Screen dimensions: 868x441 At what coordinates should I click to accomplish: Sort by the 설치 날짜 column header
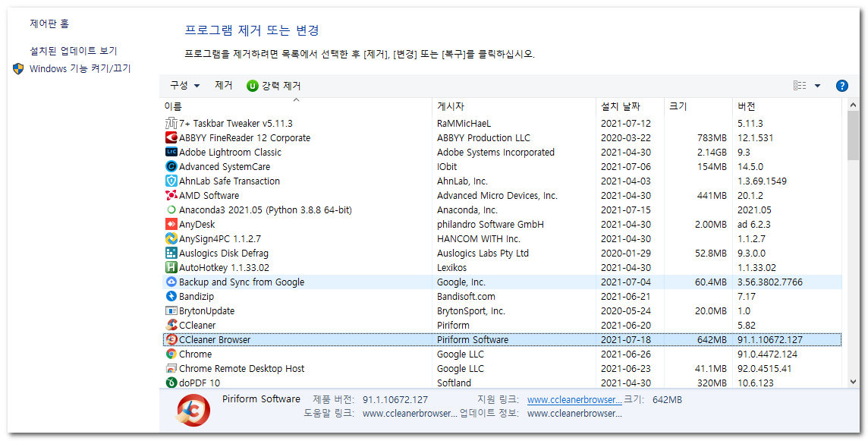630,106
